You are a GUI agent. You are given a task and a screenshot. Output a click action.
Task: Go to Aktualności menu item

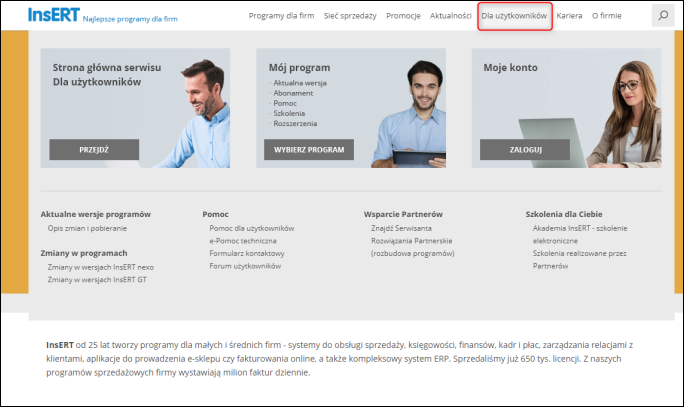tap(451, 16)
